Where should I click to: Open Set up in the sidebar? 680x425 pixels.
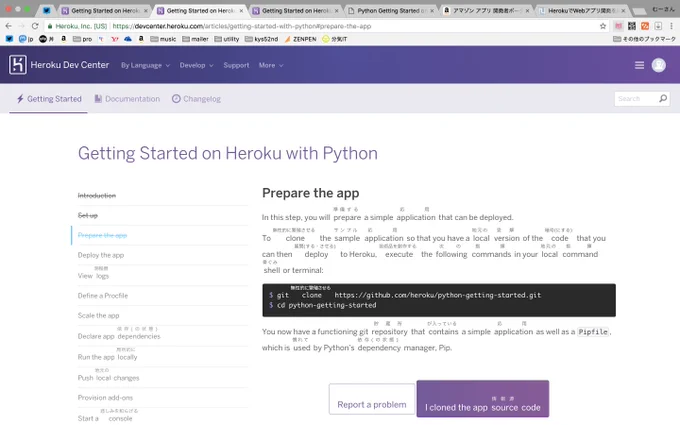[88, 216]
